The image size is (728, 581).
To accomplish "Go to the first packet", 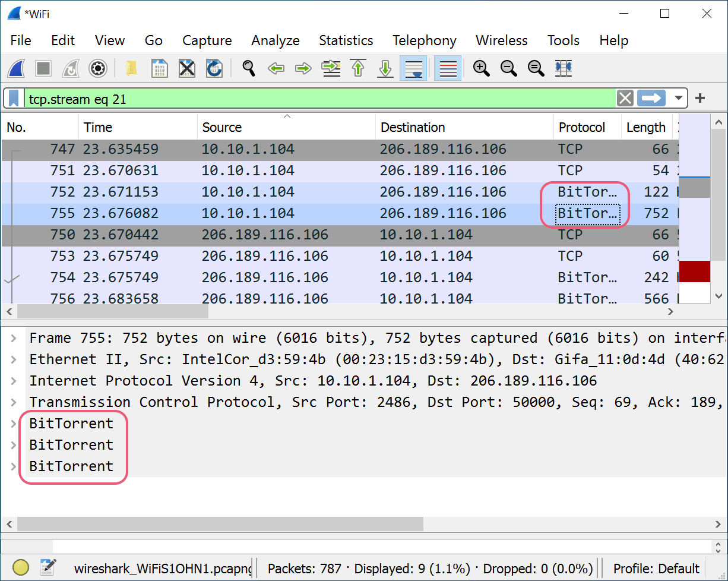I will pyautogui.click(x=358, y=68).
